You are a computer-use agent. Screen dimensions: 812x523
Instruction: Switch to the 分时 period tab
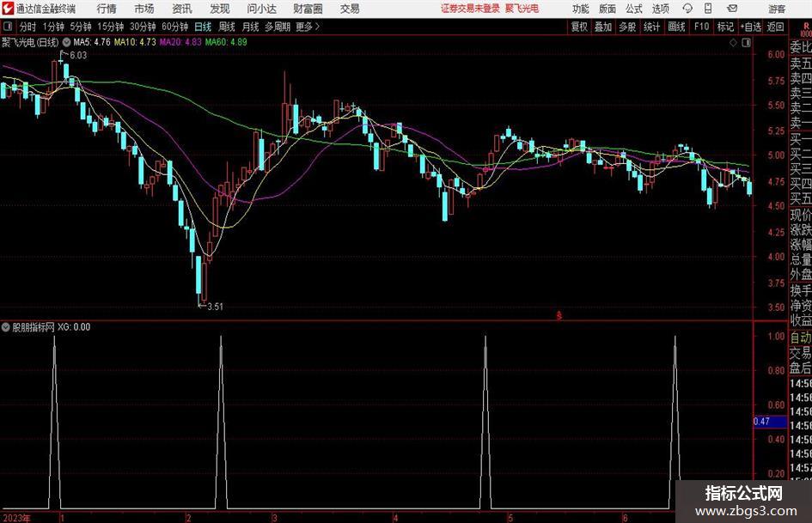28,27
